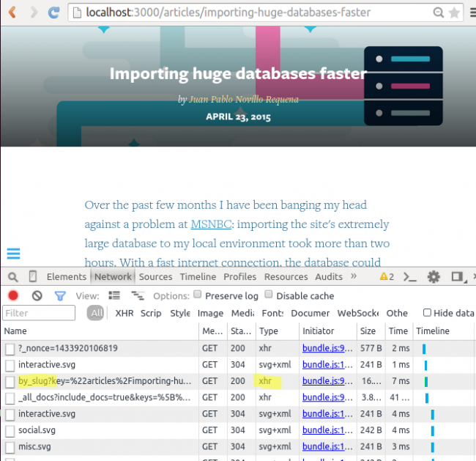The width and height of the screenshot is (476, 461).
Task: Click Timeline column header to sort
Action: click(x=433, y=331)
